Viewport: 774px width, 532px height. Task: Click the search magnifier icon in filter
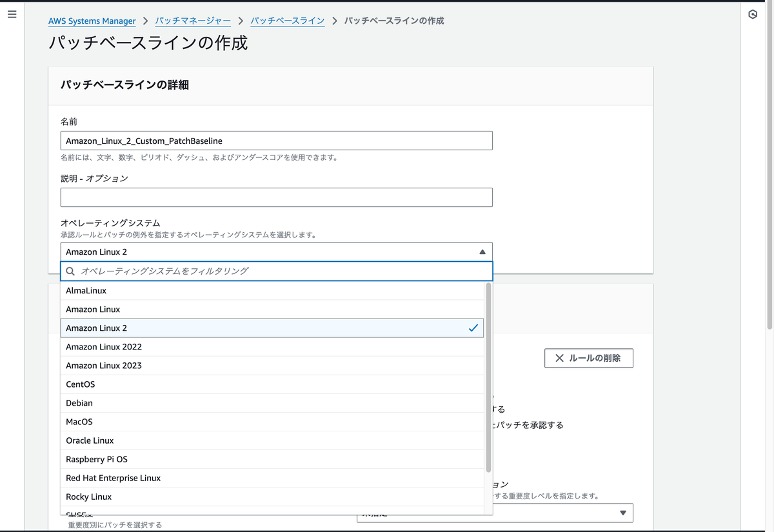(x=70, y=271)
